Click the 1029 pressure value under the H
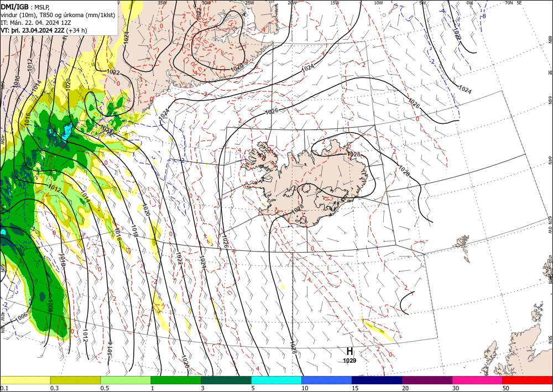553x392 pixels. 349,360
